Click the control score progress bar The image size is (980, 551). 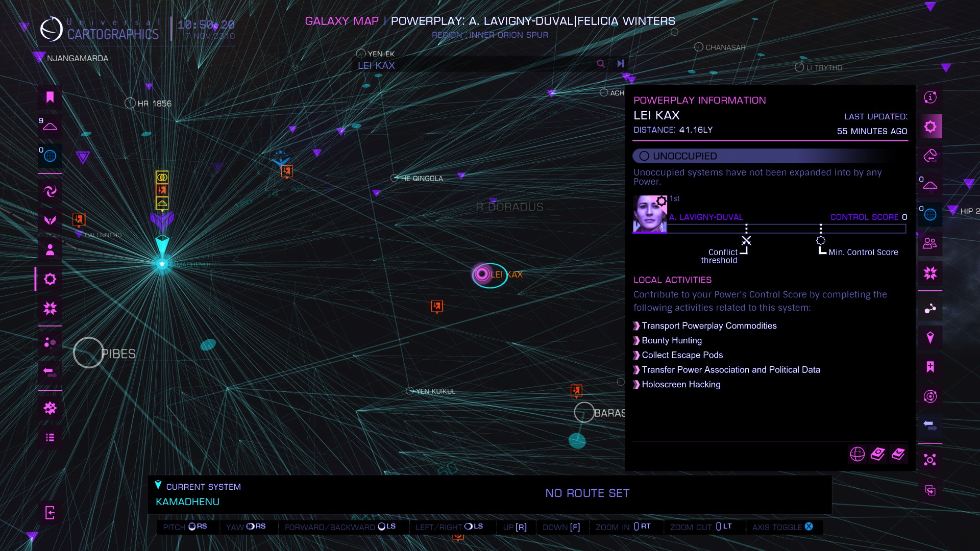(786, 229)
